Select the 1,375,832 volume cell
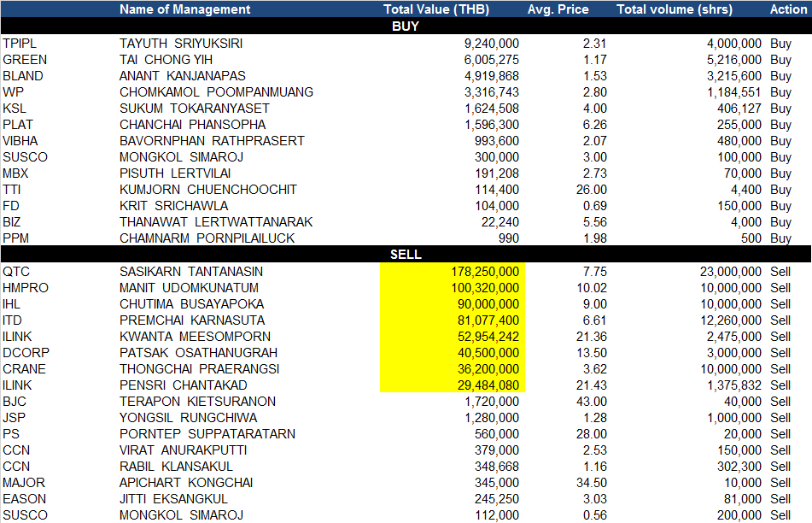The width and height of the screenshot is (812, 523). click(x=733, y=385)
